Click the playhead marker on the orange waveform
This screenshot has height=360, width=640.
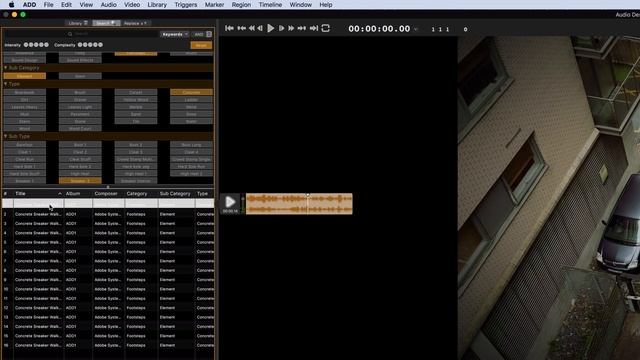308,195
